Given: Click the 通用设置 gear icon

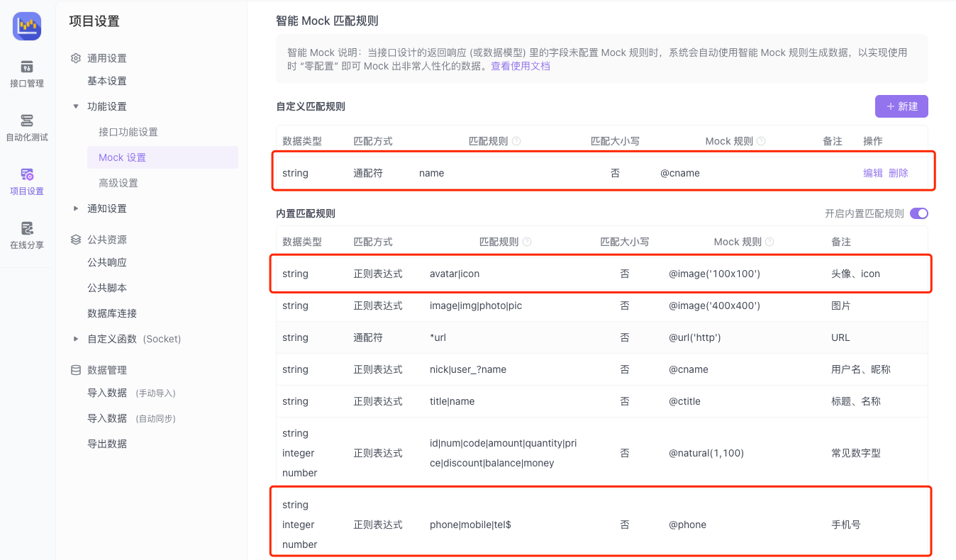Looking at the screenshot, I should [76, 58].
